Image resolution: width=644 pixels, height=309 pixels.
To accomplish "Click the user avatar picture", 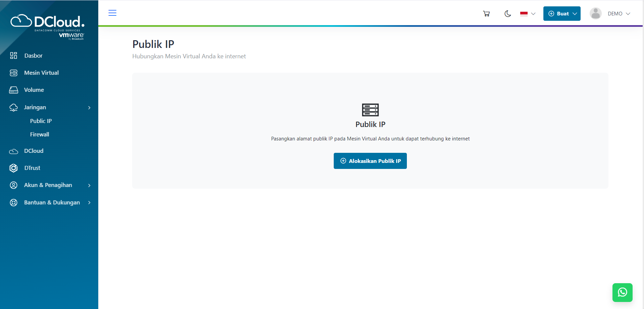I will coord(595,14).
